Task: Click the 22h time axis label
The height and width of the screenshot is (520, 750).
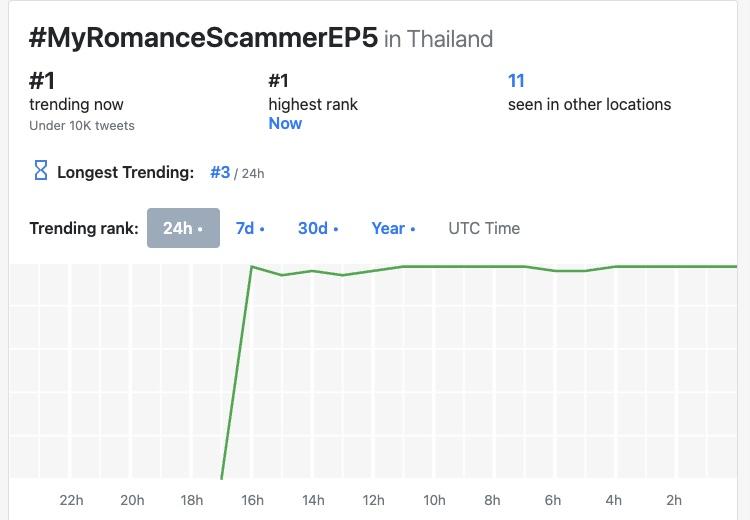Action: point(71,500)
